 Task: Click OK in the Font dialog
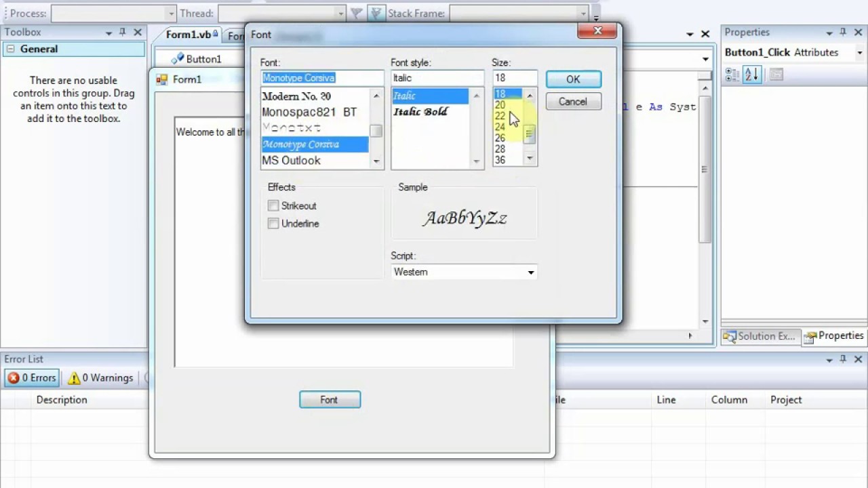click(573, 79)
